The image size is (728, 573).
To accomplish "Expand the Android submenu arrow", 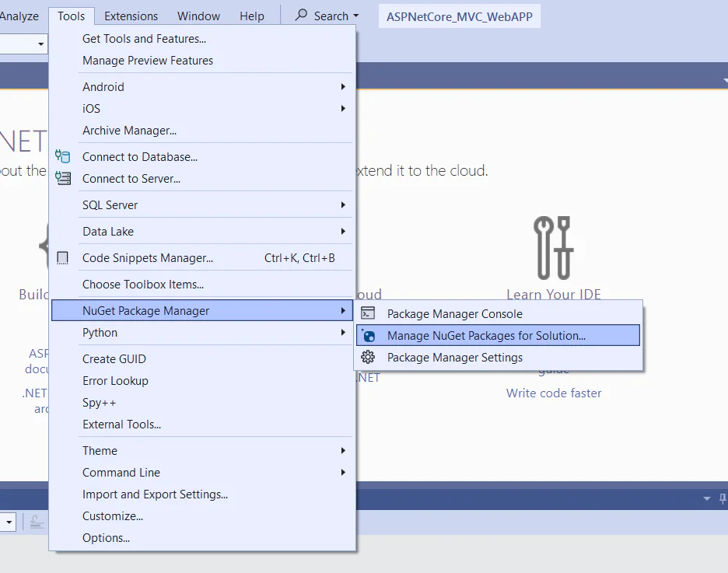I will coord(343,87).
